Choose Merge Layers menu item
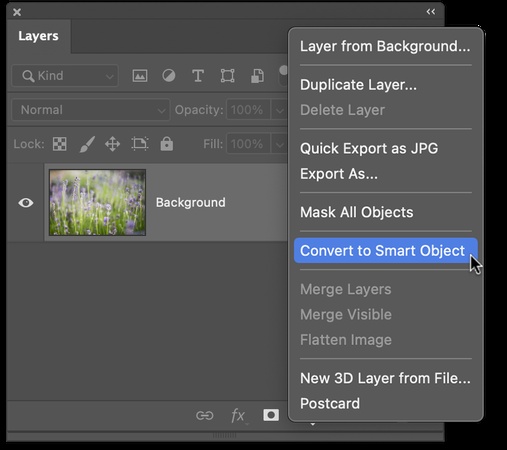Viewport: 507px width, 450px height. coord(386,289)
